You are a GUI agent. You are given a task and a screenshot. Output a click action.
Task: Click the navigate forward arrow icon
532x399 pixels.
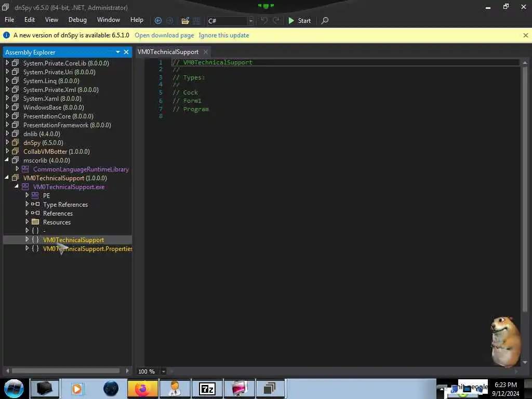170,21
